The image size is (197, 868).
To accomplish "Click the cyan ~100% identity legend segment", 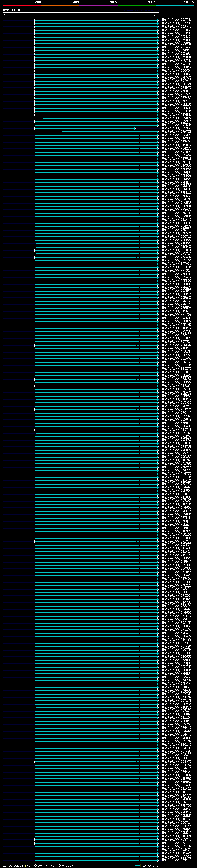I will tap(175, 6).
